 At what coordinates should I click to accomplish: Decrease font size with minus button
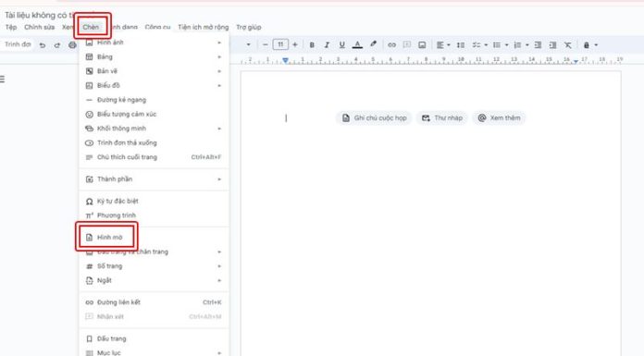266,44
